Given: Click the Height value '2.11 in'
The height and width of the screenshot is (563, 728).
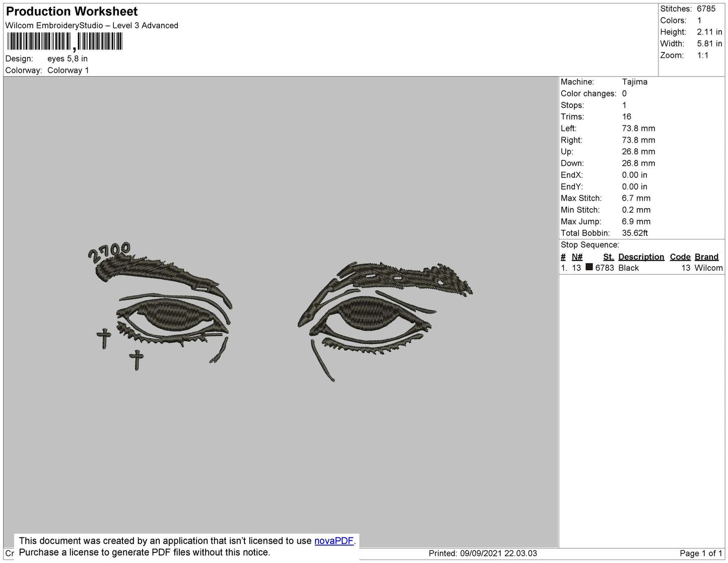Looking at the screenshot, I should point(709,32).
